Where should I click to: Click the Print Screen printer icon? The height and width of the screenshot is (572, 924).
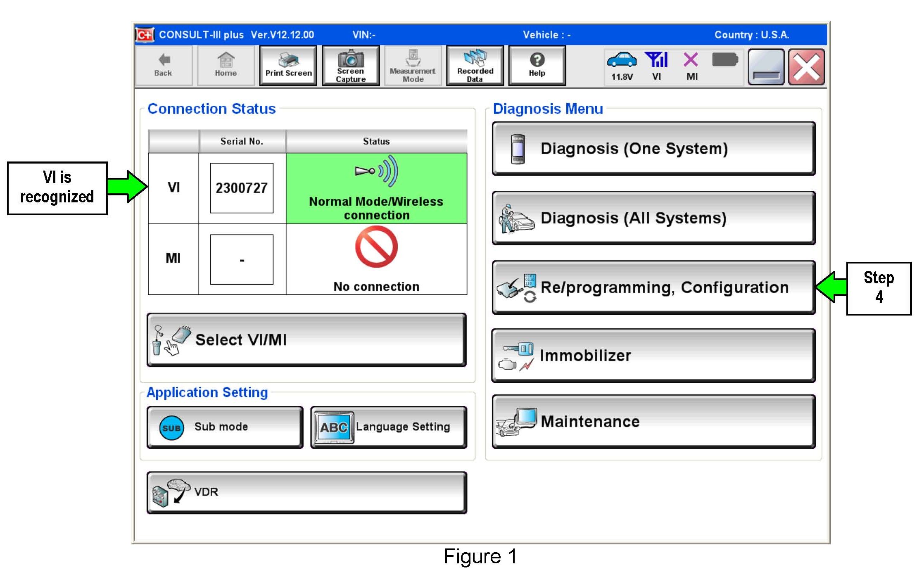pyautogui.click(x=288, y=60)
